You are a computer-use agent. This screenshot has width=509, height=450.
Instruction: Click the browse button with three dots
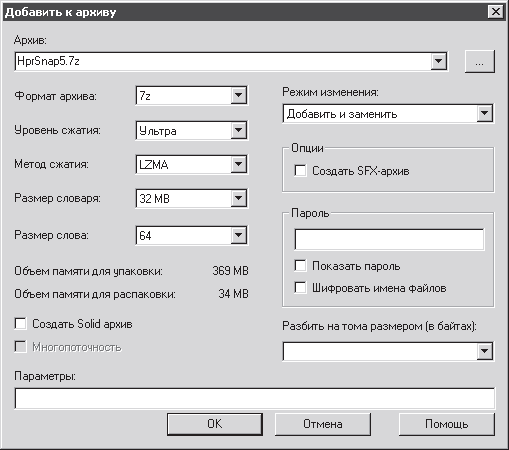pos(480,62)
